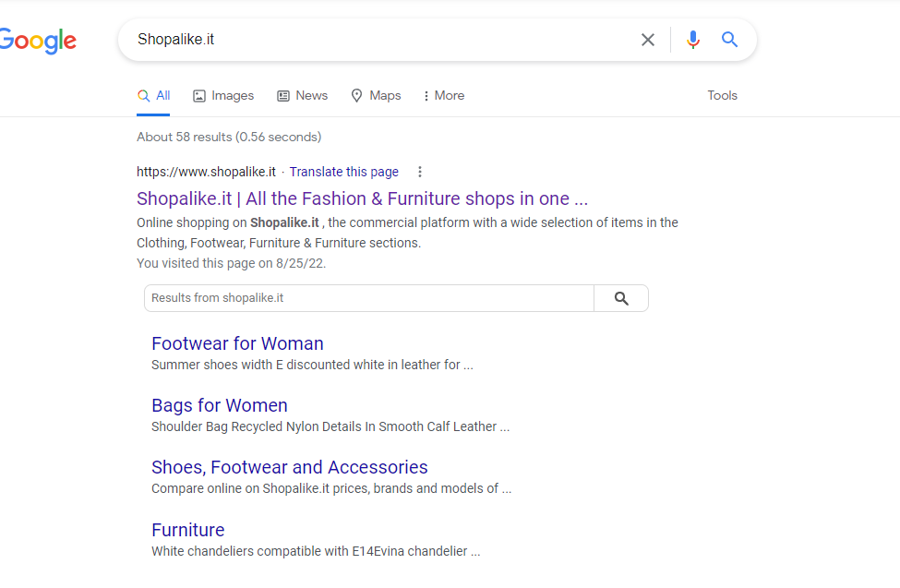Switch to the Images tab
The width and height of the screenshot is (900, 588).
[x=223, y=96]
